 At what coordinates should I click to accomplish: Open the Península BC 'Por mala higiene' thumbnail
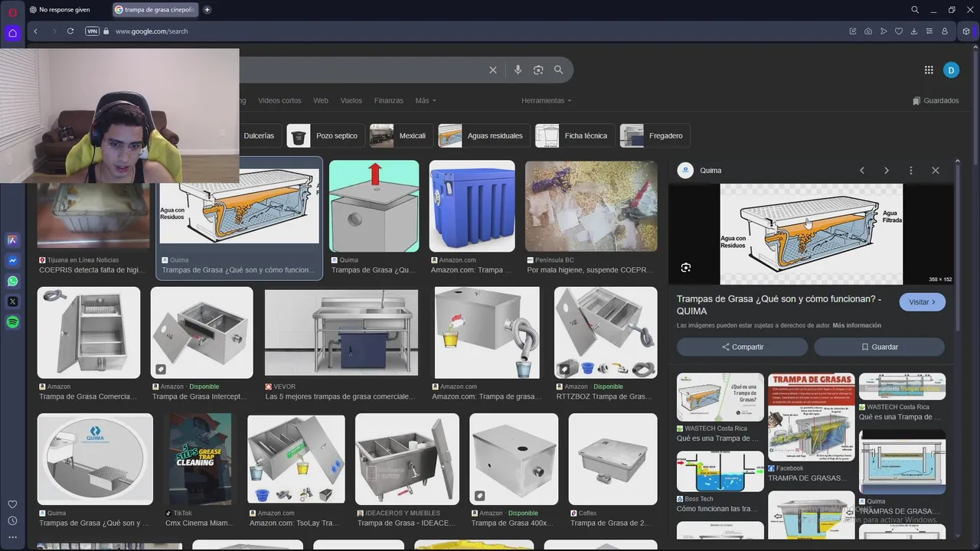click(591, 206)
